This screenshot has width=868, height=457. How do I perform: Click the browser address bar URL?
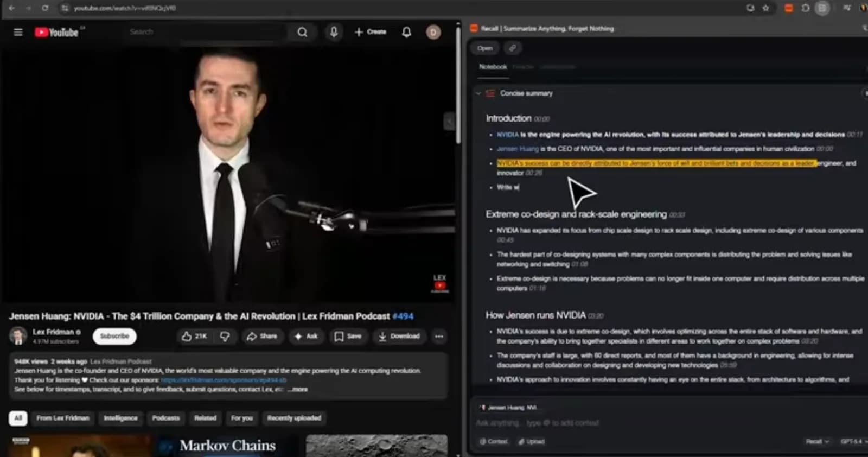coord(125,8)
